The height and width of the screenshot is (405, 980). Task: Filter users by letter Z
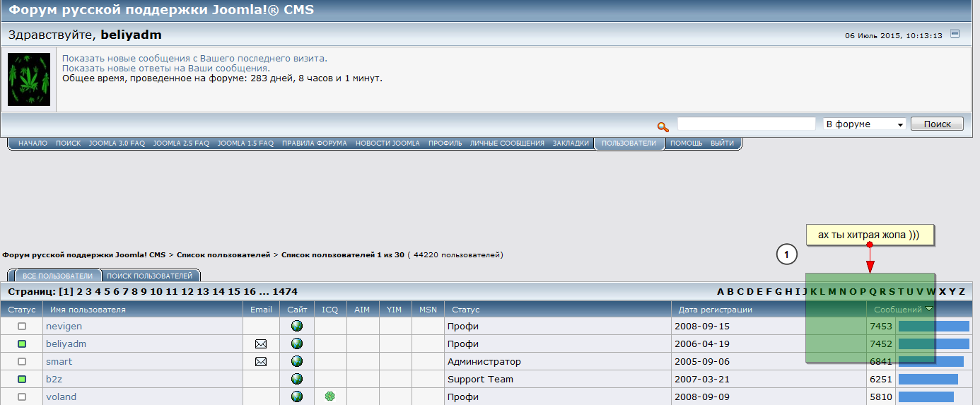coord(962,292)
